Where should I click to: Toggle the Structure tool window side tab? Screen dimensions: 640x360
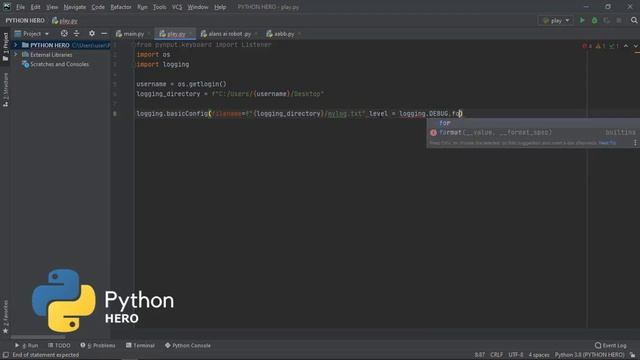point(5,90)
